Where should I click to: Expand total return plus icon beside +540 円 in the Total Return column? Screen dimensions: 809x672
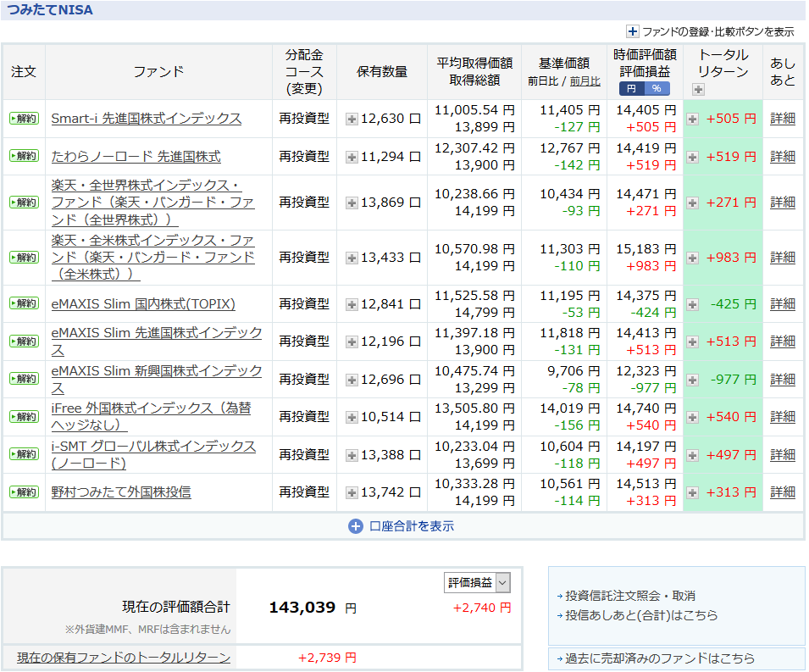692,417
